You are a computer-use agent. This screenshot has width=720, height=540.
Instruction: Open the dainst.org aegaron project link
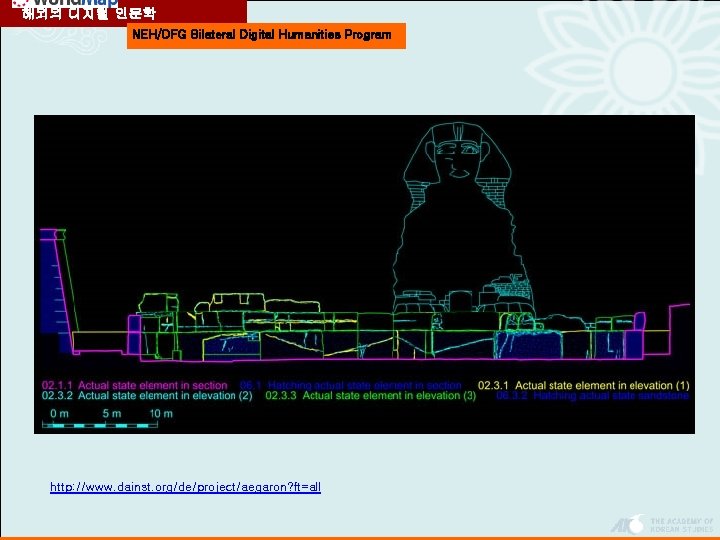click(185, 487)
